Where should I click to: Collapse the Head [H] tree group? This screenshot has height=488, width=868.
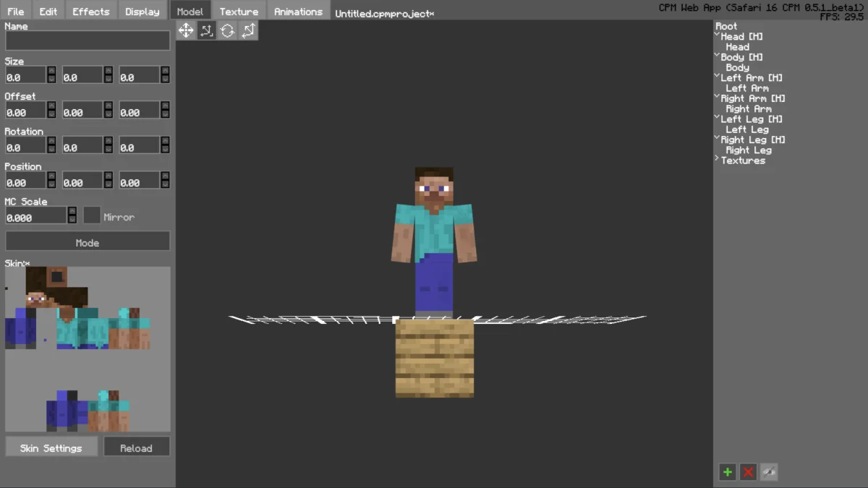click(x=717, y=35)
